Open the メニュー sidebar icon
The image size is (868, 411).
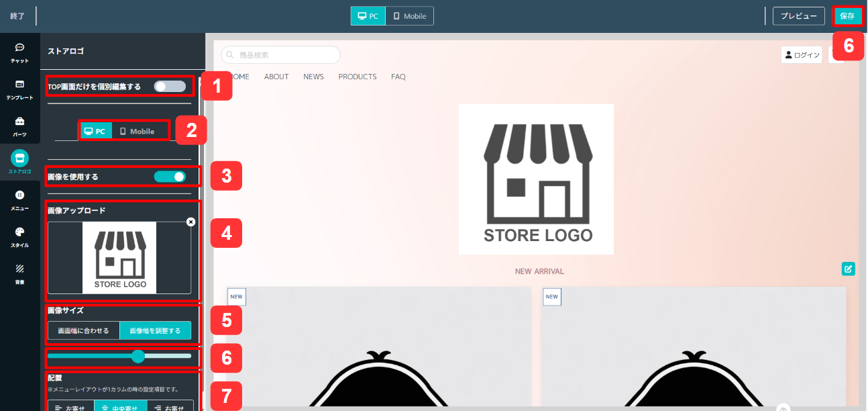point(19,199)
